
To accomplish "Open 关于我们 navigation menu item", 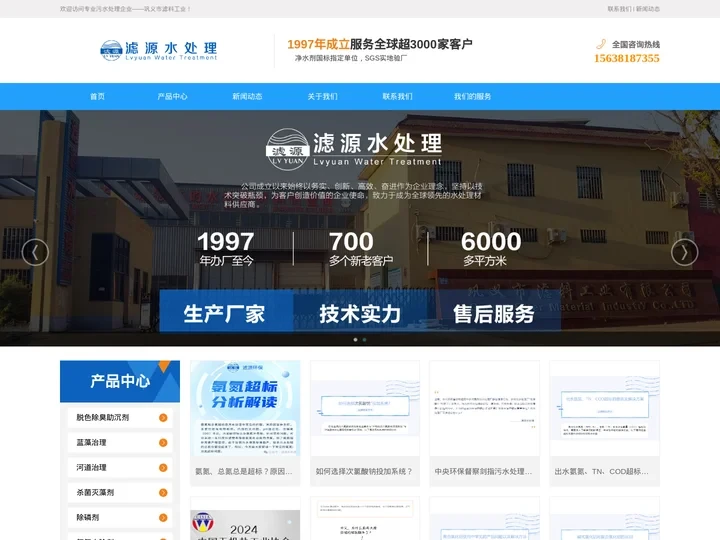I will pyautogui.click(x=322, y=96).
